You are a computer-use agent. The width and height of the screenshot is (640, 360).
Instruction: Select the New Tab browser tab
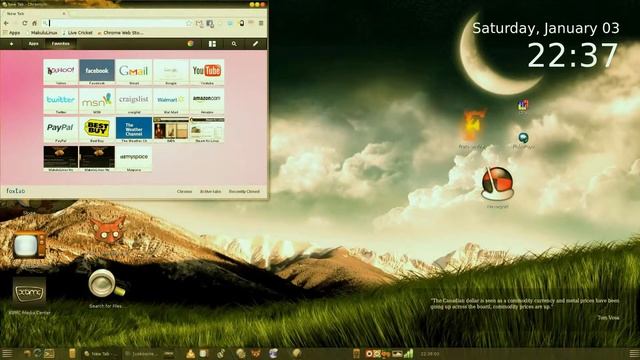[x=35, y=13]
